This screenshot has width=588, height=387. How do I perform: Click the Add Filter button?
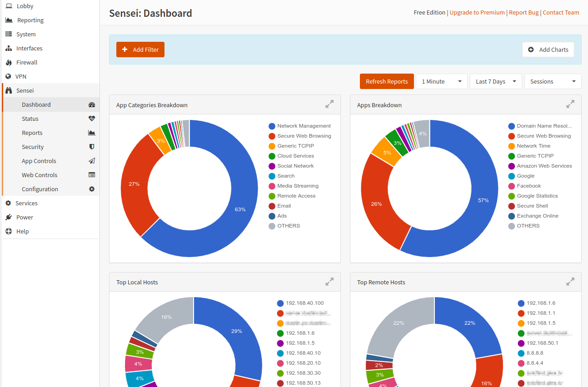pyautogui.click(x=140, y=50)
